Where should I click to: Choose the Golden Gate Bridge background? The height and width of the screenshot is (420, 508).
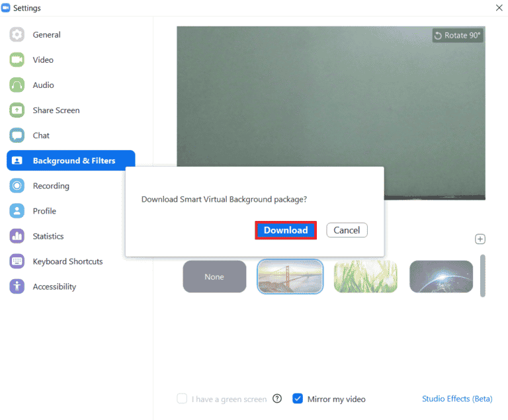pyautogui.click(x=290, y=276)
